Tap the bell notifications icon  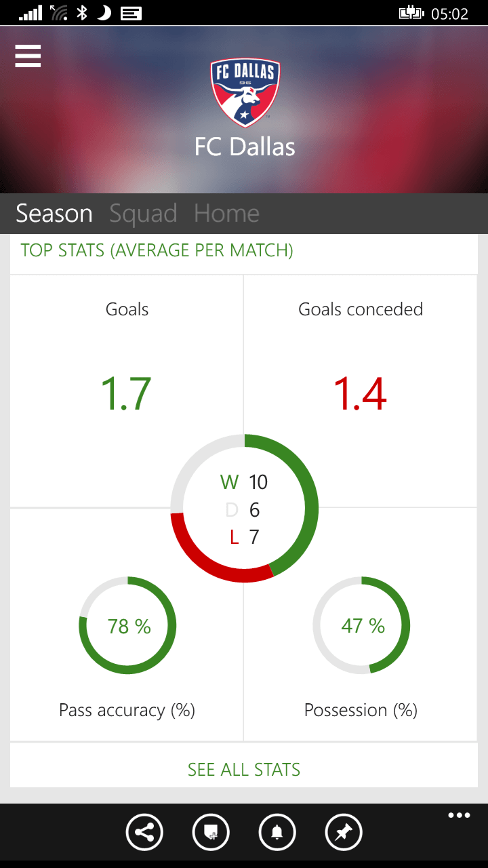tap(277, 832)
